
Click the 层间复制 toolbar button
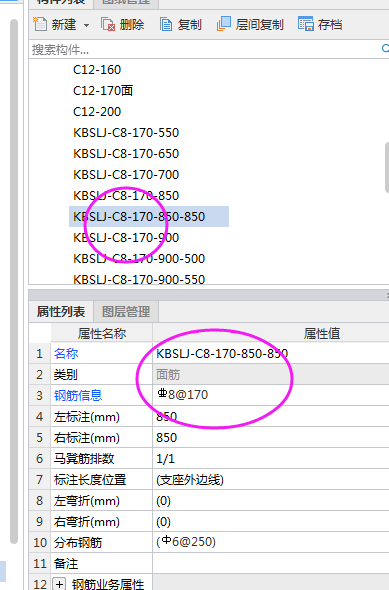tap(250, 24)
